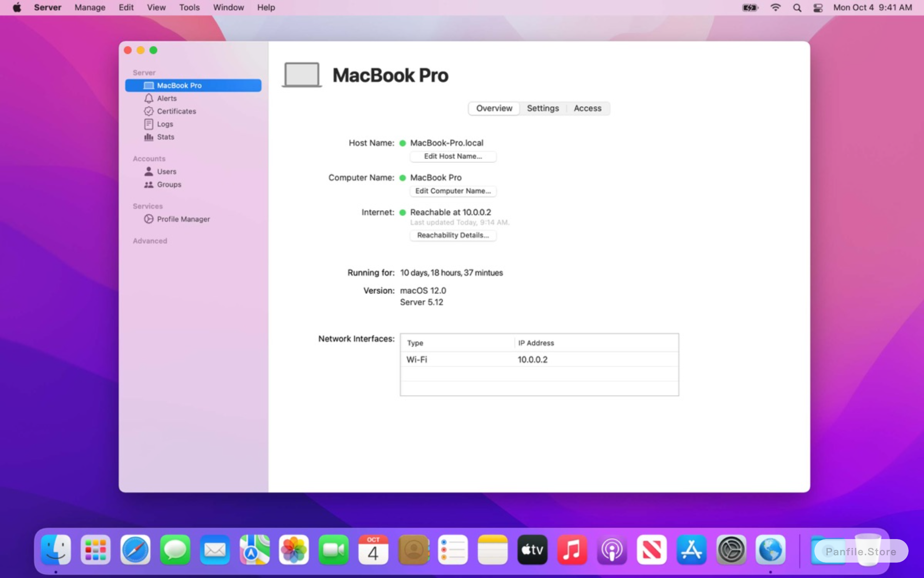Zoom the Server window with green button
924x578 pixels.
tap(153, 50)
